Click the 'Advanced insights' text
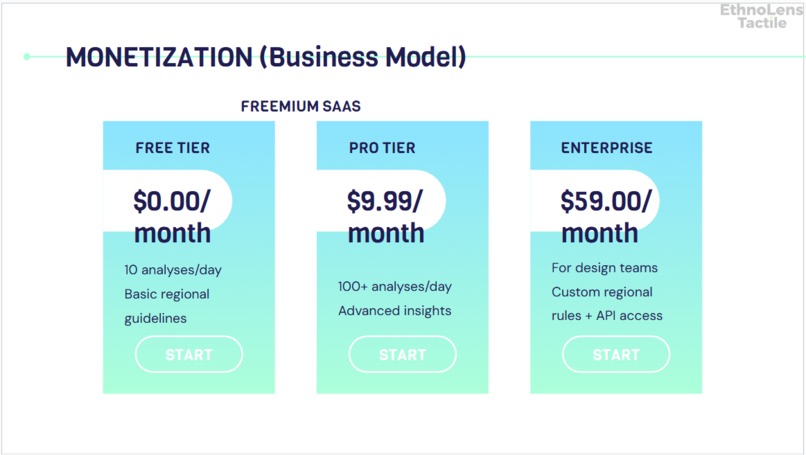 (395, 311)
